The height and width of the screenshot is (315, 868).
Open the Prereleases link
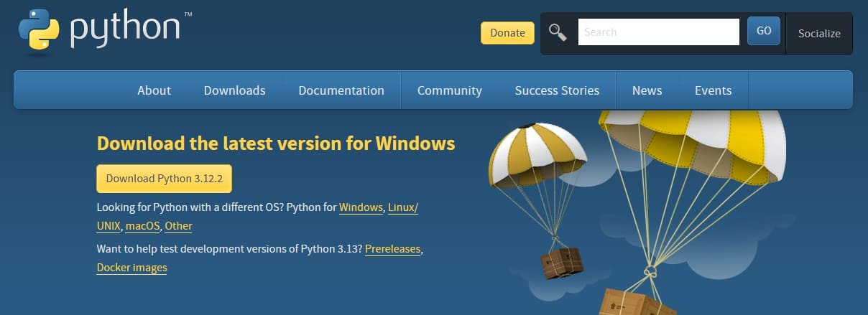(x=392, y=249)
